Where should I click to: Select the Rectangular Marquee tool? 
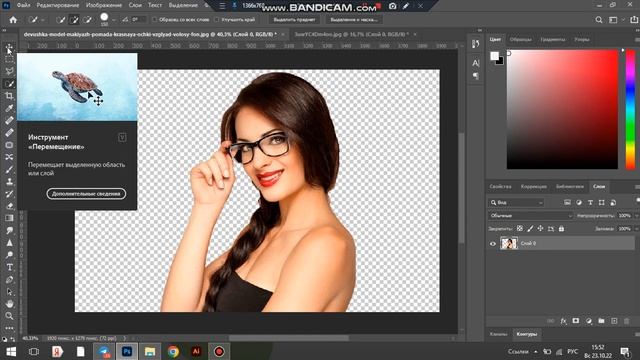pyautogui.click(x=9, y=60)
